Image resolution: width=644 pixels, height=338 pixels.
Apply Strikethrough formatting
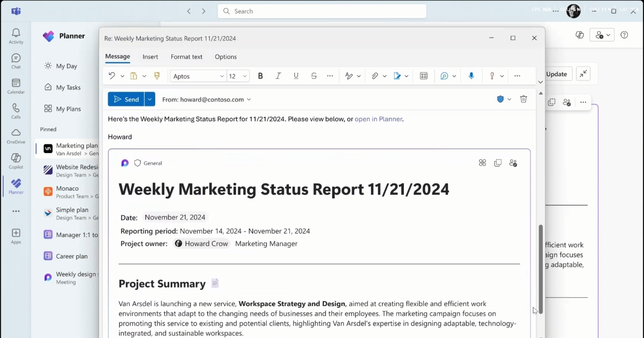click(314, 76)
